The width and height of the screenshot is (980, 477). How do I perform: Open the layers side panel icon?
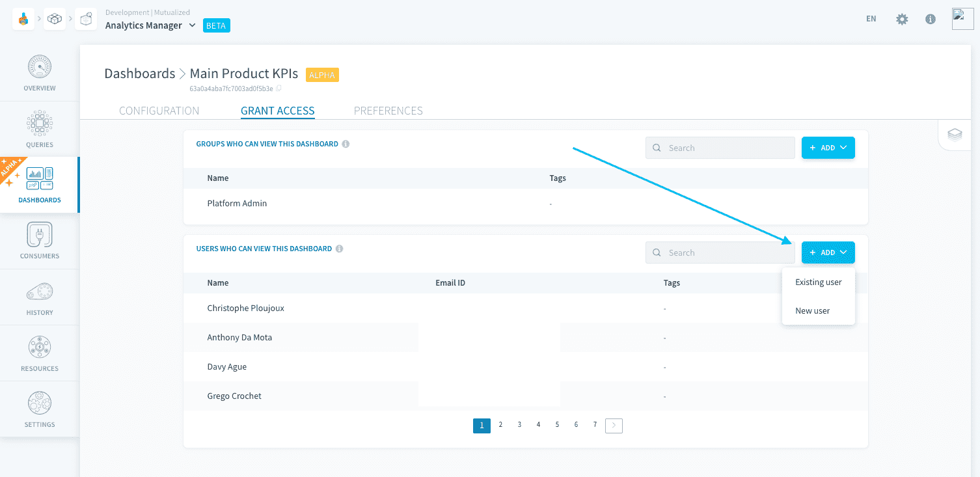(955, 135)
